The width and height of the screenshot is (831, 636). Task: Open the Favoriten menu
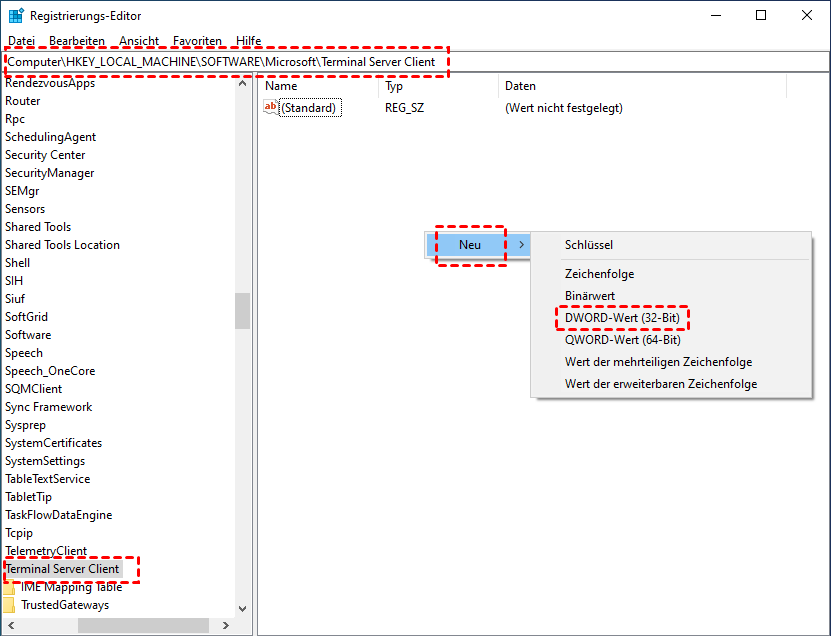pos(197,41)
